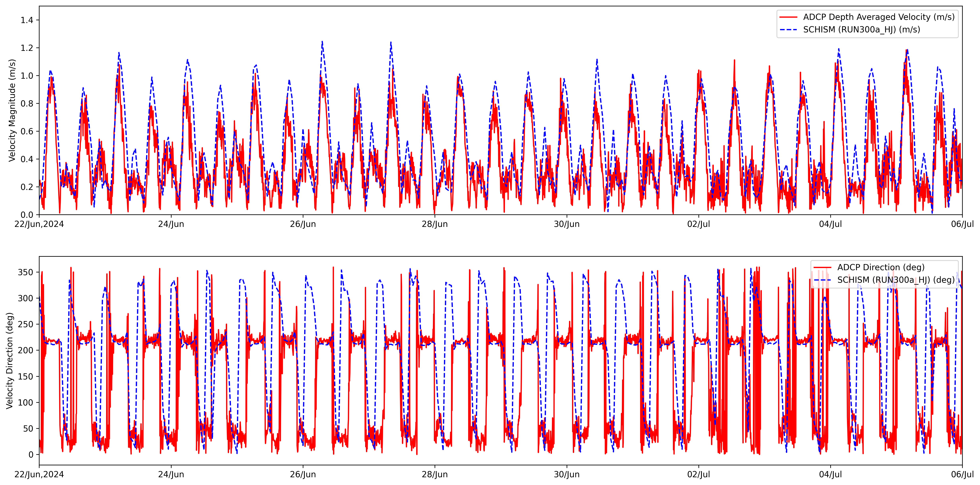Image resolution: width=980 pixels, height=485 pixels.
Task: Click the Velocity Magnitude (m/s) axis label
Action: 12,110
